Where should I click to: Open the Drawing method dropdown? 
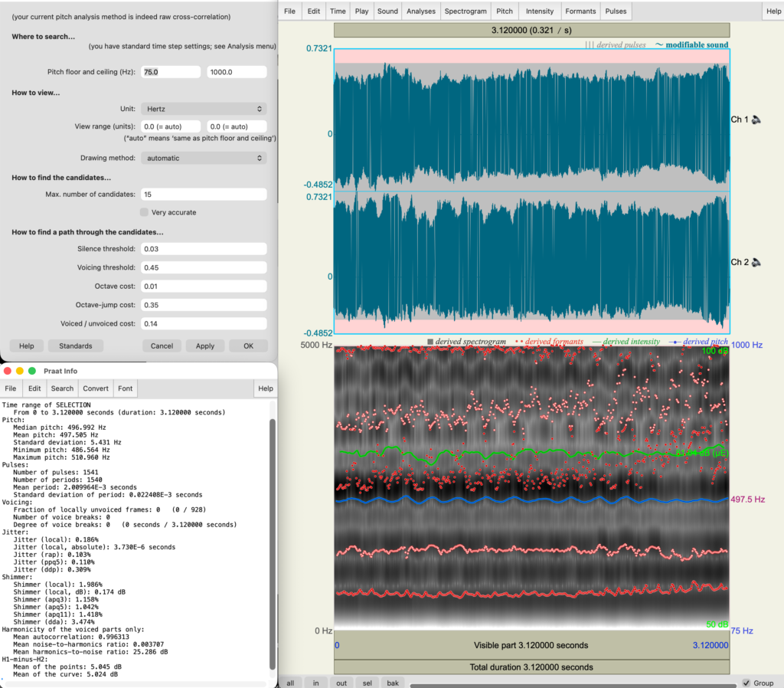point(204,158)
